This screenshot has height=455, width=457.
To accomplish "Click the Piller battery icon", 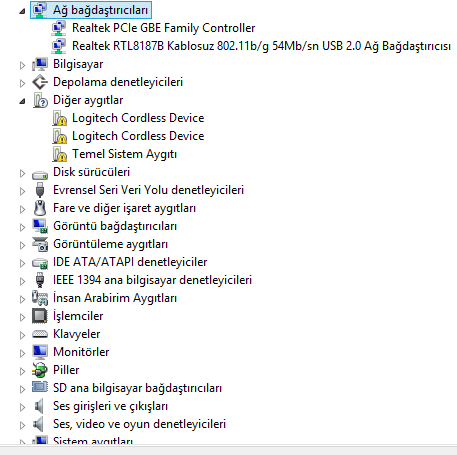I will (x=40, y=370).
